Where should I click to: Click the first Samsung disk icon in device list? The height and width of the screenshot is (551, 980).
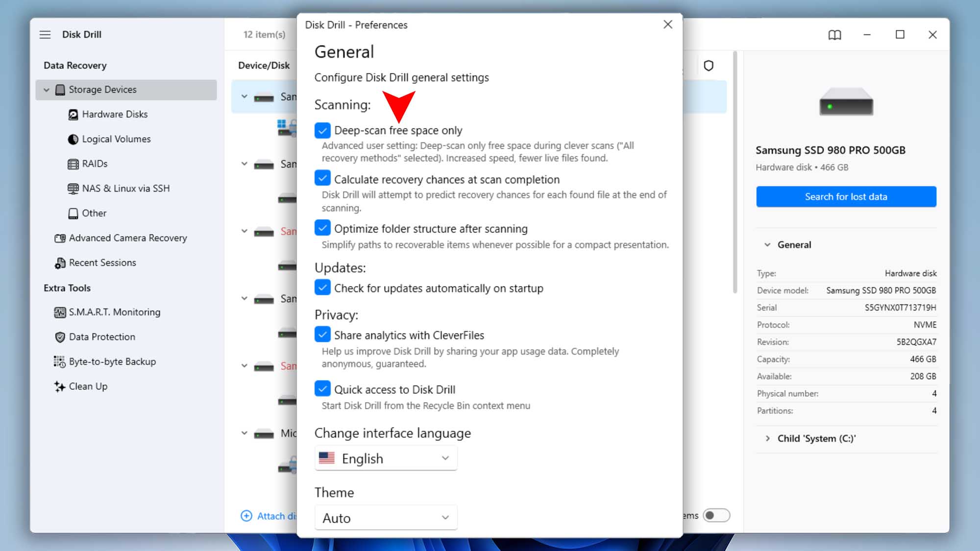click(x=264, y=97)
